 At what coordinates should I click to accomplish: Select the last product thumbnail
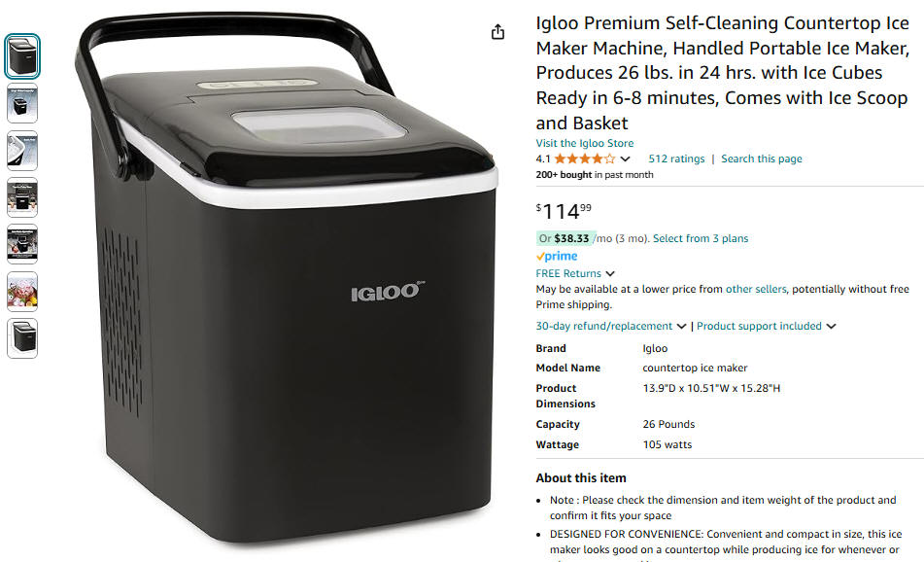point(22,338)
